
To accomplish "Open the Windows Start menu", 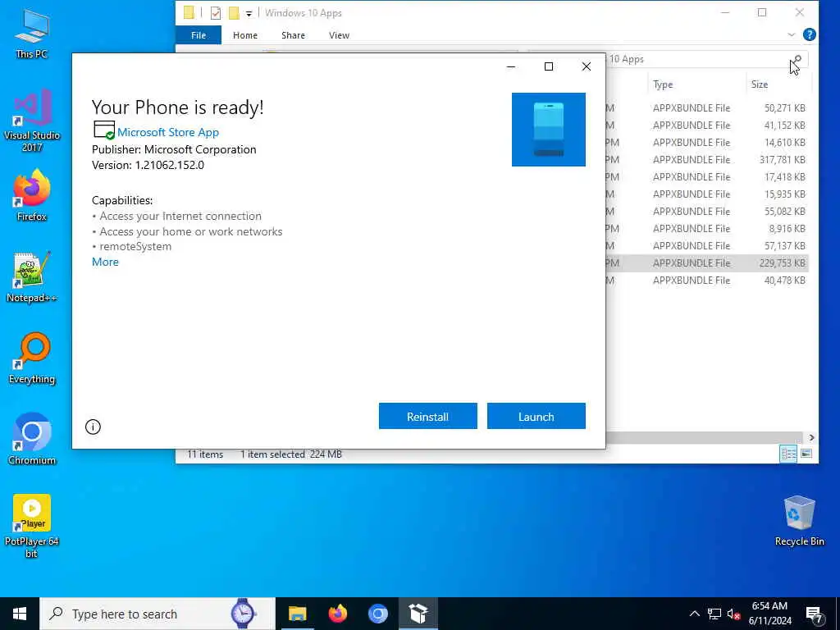I will (x=20, y=614).
